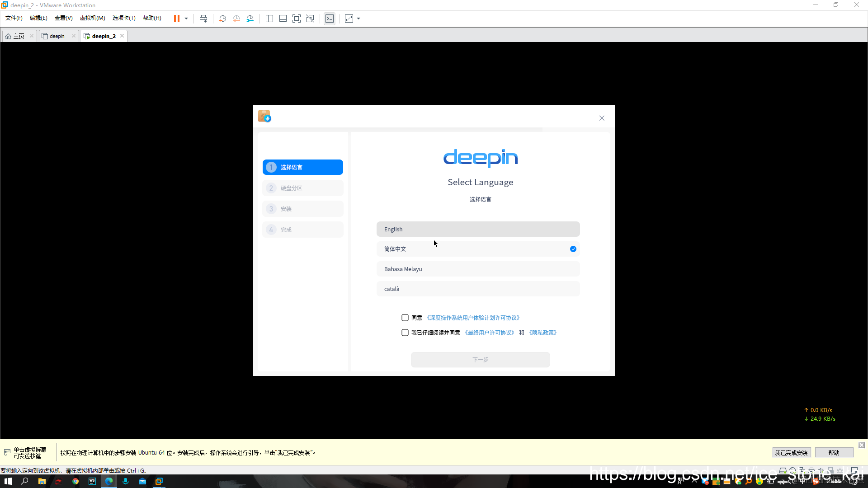Viewport: 868px width, 488px height.
Task: Select English in language list
Action: click(478, 229)
